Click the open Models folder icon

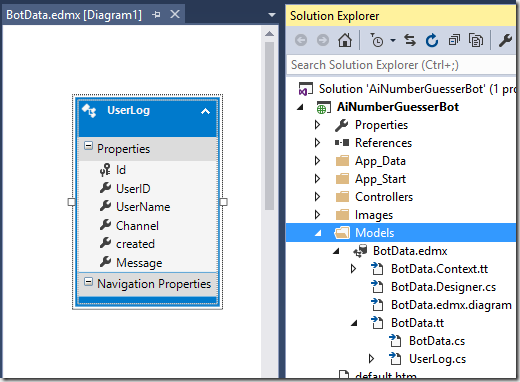(x=342, y=233)
